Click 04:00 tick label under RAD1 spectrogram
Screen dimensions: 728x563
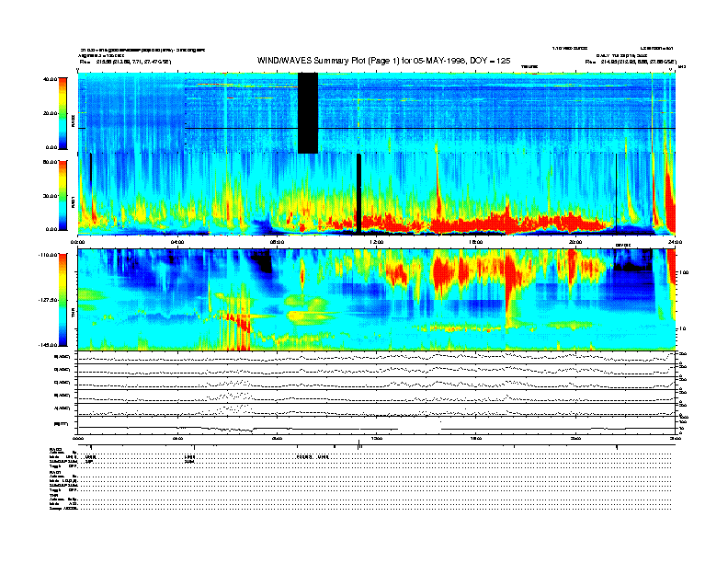click(x=177, y=242)
